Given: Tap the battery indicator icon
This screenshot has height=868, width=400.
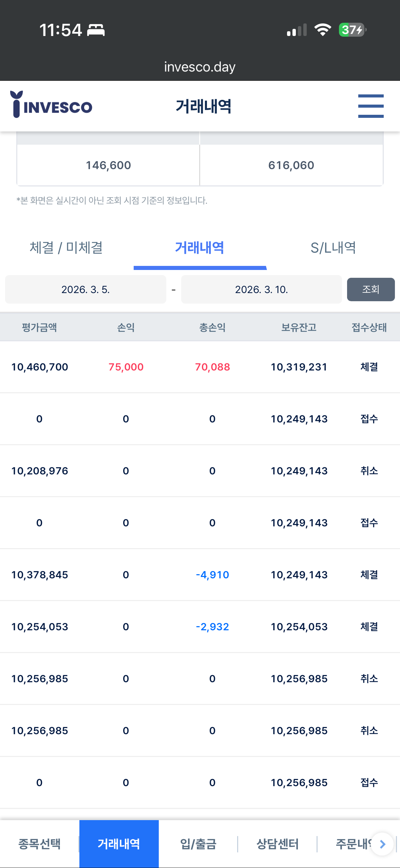Looking at the screenshot, I should tap(353, 30).
